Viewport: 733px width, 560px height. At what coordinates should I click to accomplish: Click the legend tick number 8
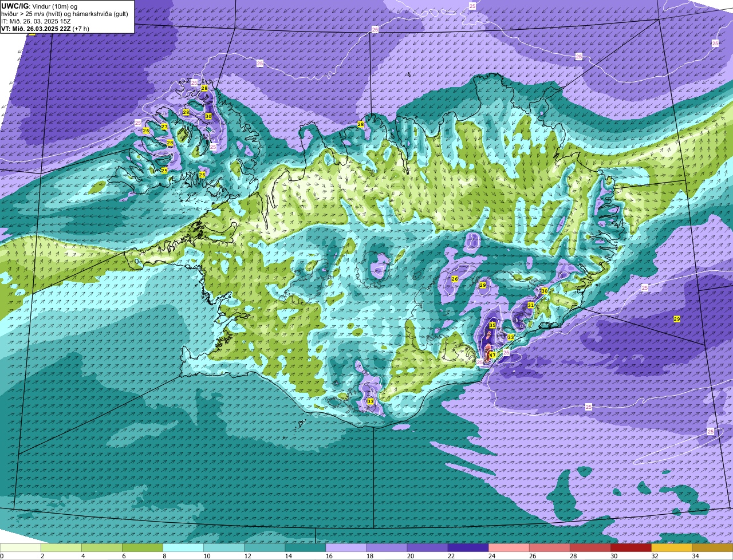pyautogui.click(x=164, y=556)
